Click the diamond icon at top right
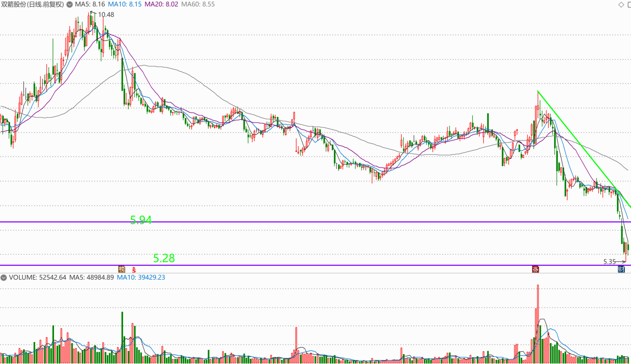Image resolution: width=631 pixels, height=364 pixels. point(621,5)
